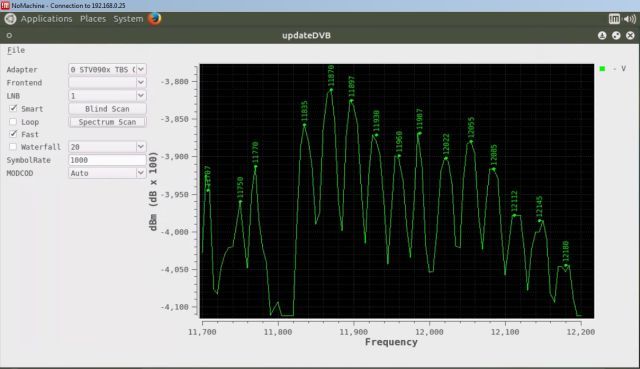
Task: Click the 12145 peak marker
Action: pyautogui.click(x=540, y=221)
